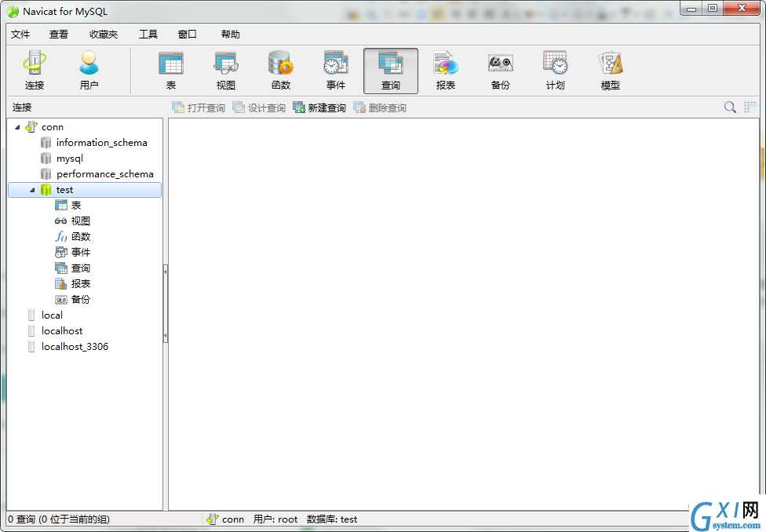Open the 模型 (Model) toolbar icon

coord(610,71)
